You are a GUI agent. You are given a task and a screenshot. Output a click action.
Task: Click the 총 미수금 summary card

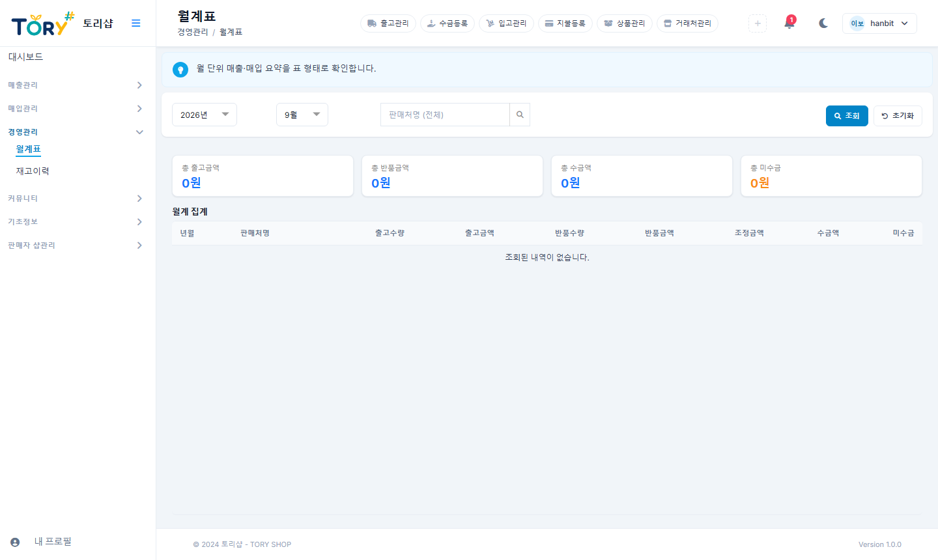pos(831,176)
